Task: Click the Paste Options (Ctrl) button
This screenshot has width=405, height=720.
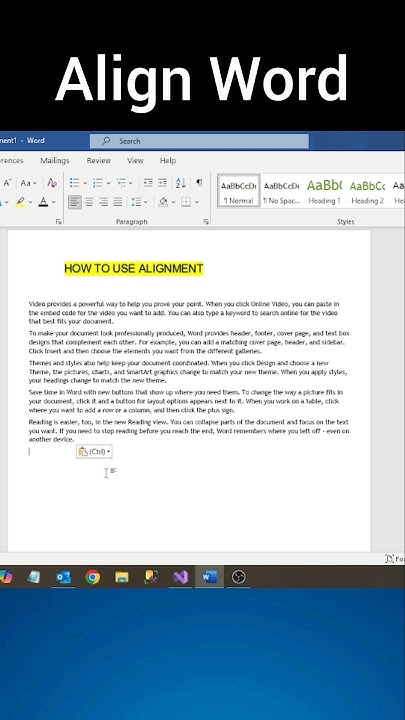Action: tap(94, 451)
